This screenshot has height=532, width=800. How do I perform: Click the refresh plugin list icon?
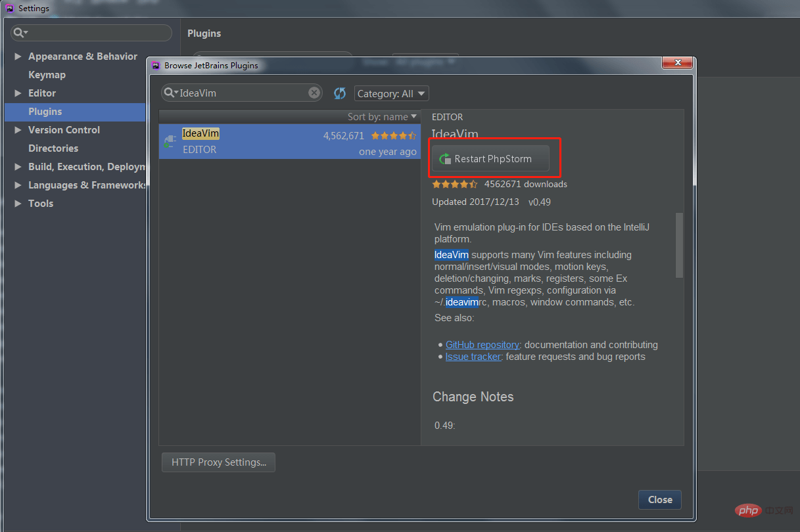pyautogui.click(x=340, y=93)
